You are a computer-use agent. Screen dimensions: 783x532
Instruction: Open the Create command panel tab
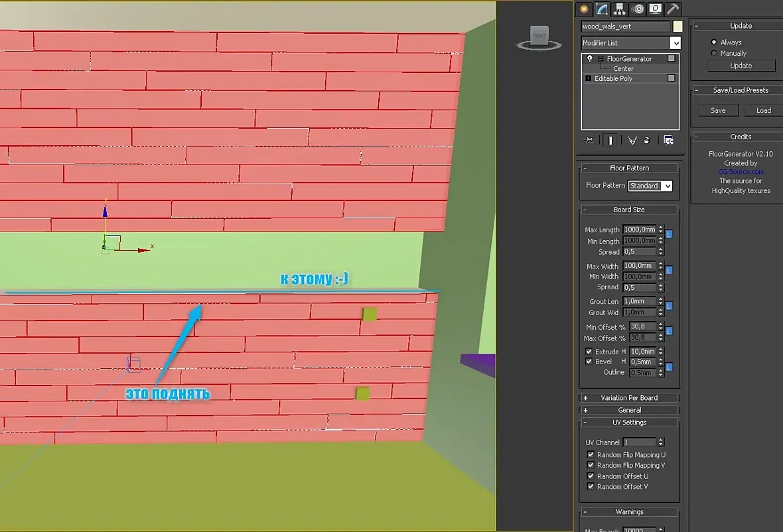584,9
